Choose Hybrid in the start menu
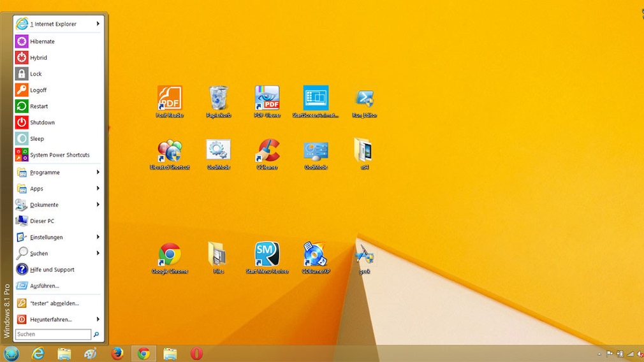The image size is (644, 362). click(x=58, y=57)
